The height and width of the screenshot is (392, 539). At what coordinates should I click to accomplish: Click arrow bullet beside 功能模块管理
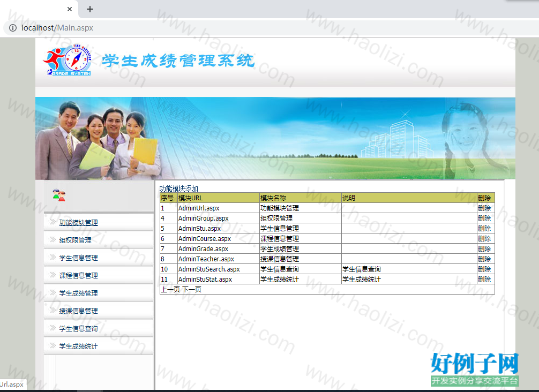(53, 222)
